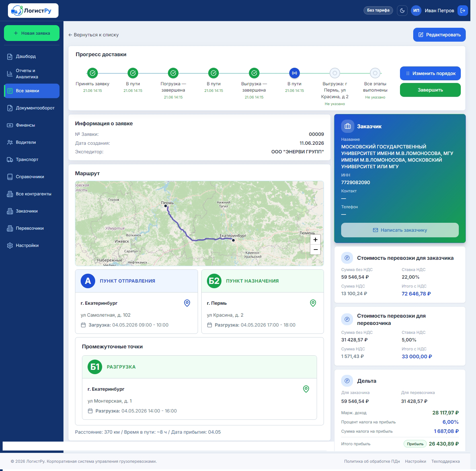Click the Без тарифа badge
Screen dimensions: 476x471
[x=378, y=10]
